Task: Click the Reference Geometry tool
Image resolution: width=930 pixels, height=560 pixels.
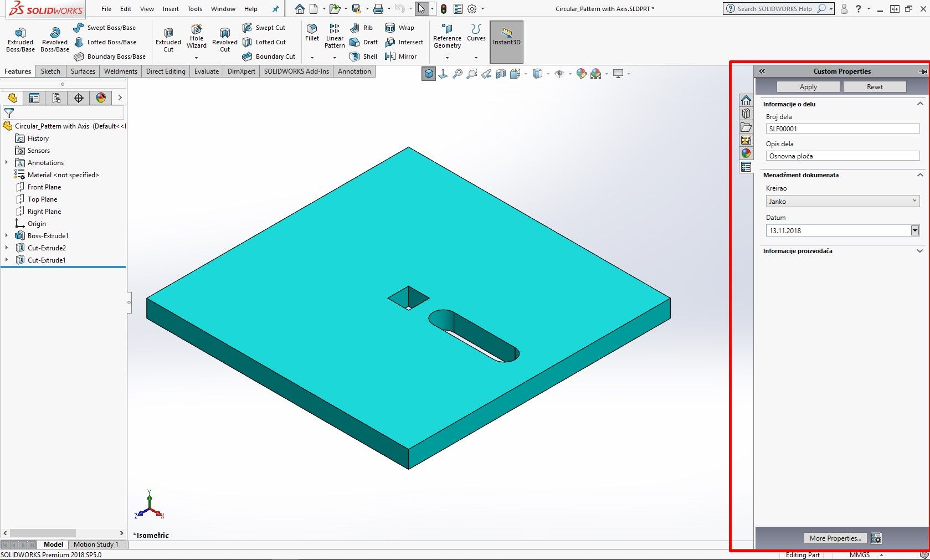Action: [x=447, y=36]
